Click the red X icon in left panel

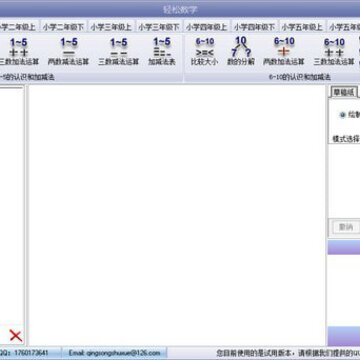(16, 336)
